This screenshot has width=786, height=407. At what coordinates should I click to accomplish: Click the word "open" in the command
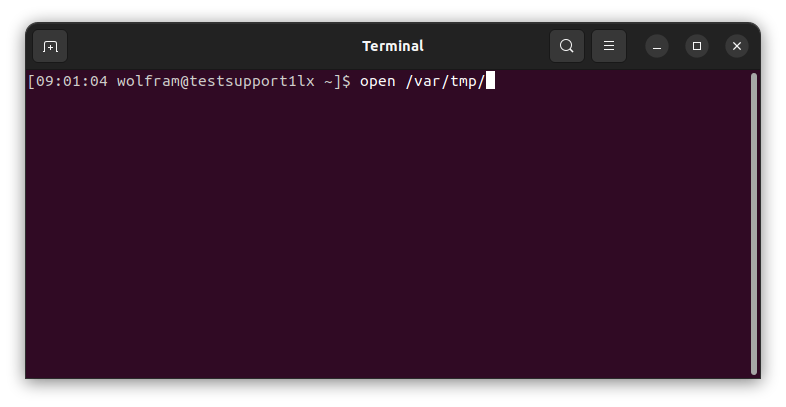pyautogui.click(x=378, y=81)
